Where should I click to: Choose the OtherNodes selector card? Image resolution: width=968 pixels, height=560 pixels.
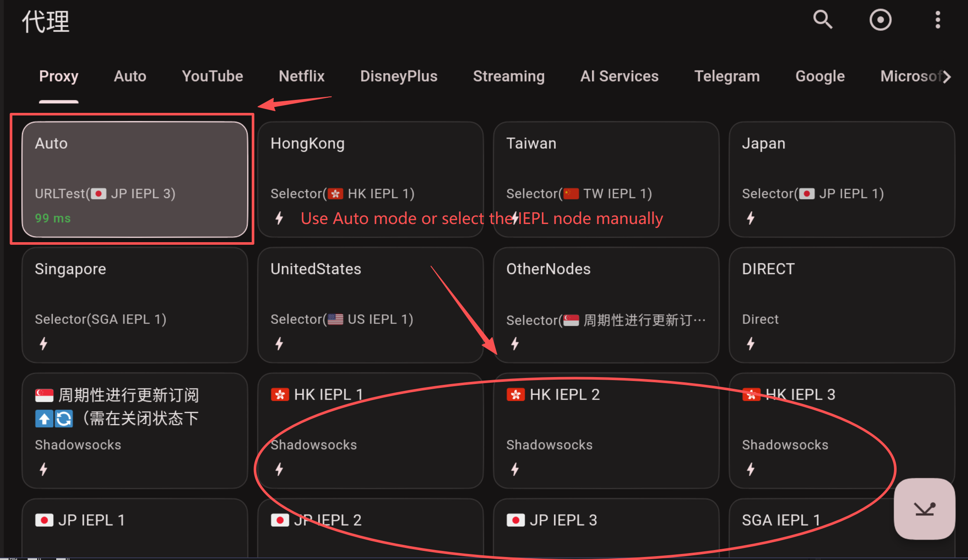click(x=606, y=305)
